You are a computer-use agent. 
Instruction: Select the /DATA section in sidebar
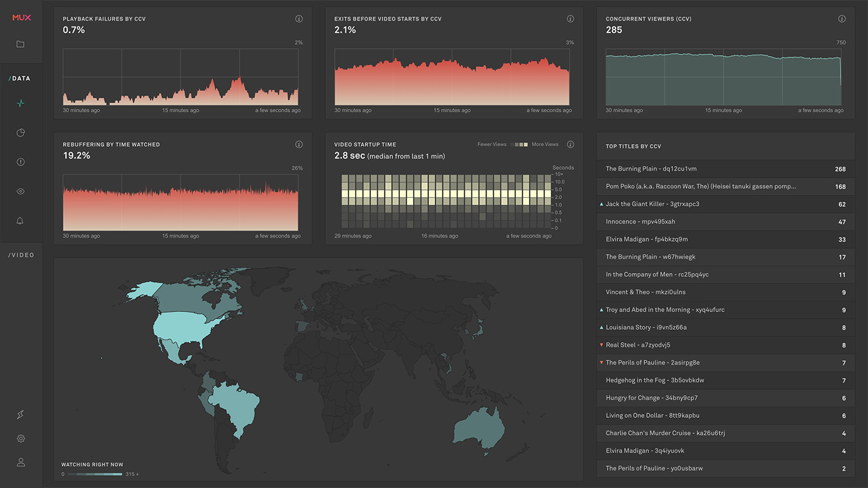point(20,78)
